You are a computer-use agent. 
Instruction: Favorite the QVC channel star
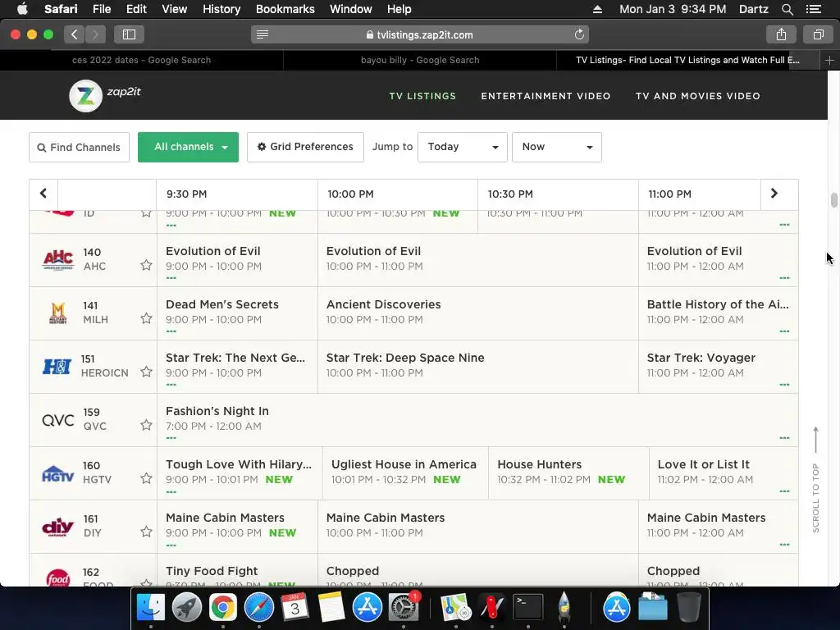click(x=146, y=426)
